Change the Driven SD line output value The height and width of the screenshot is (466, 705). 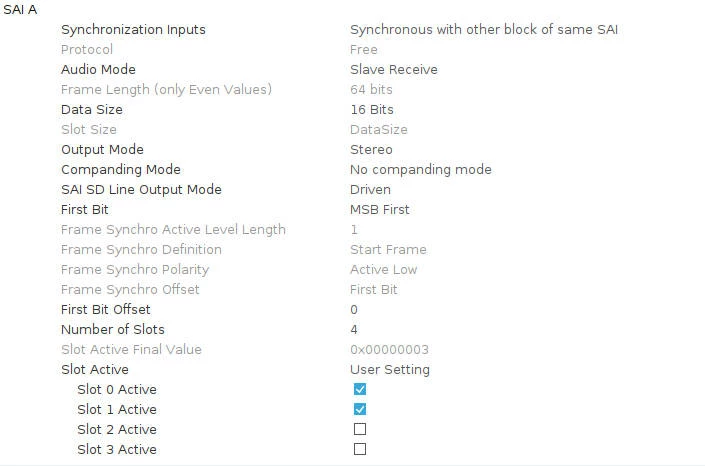[x=370, y=189]
